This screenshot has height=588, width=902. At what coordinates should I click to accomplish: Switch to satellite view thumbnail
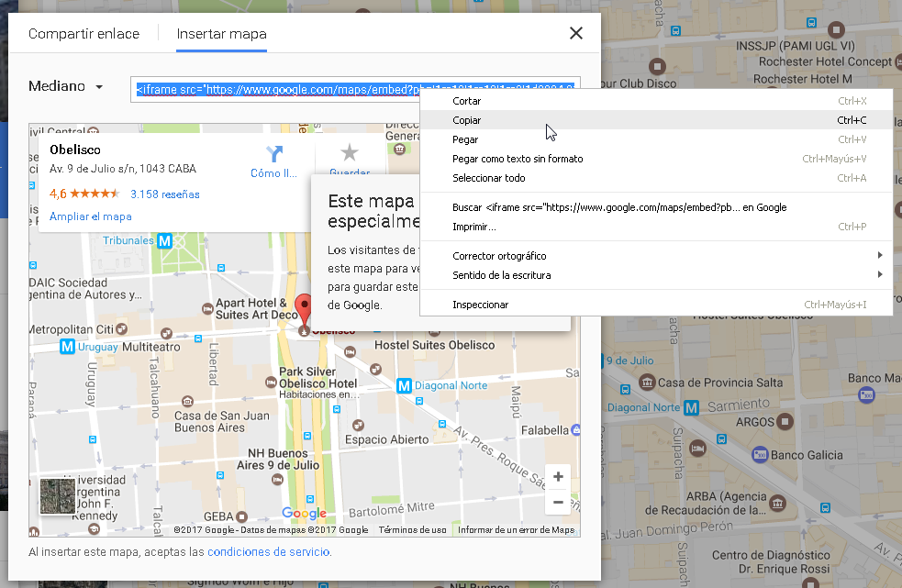pos(58,496)
